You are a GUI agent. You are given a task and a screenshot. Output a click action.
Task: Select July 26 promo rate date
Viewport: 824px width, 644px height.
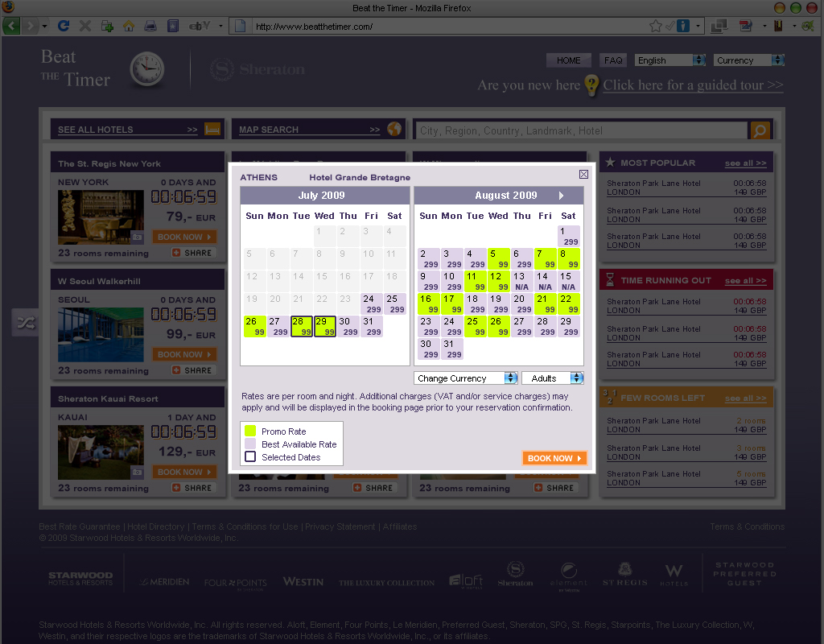255,326
